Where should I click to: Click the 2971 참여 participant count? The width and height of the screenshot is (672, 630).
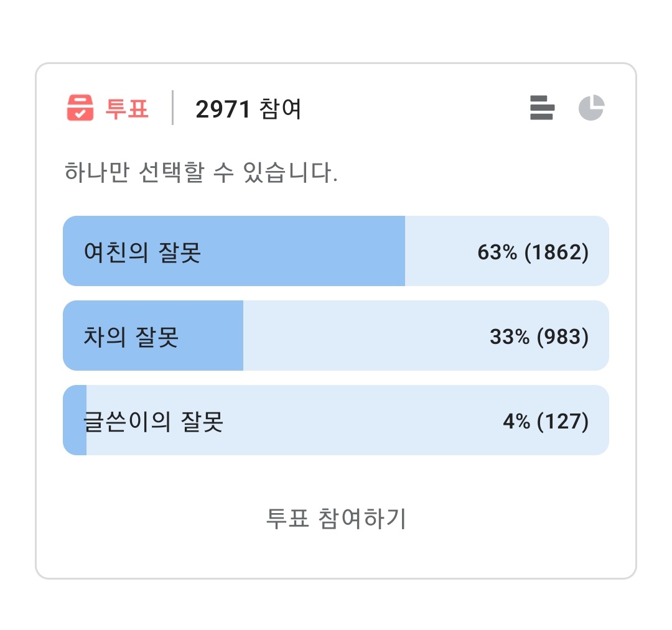tap(248, 109)
